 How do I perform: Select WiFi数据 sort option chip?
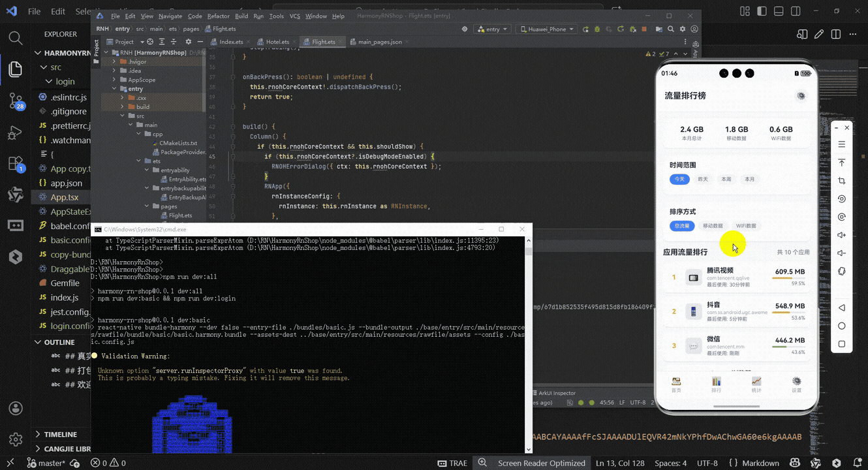(x=746, y=226)
